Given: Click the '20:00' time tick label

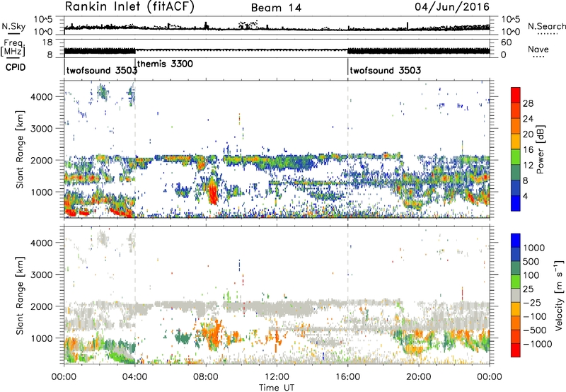Looking at the screenshot, I should (418, 377).
